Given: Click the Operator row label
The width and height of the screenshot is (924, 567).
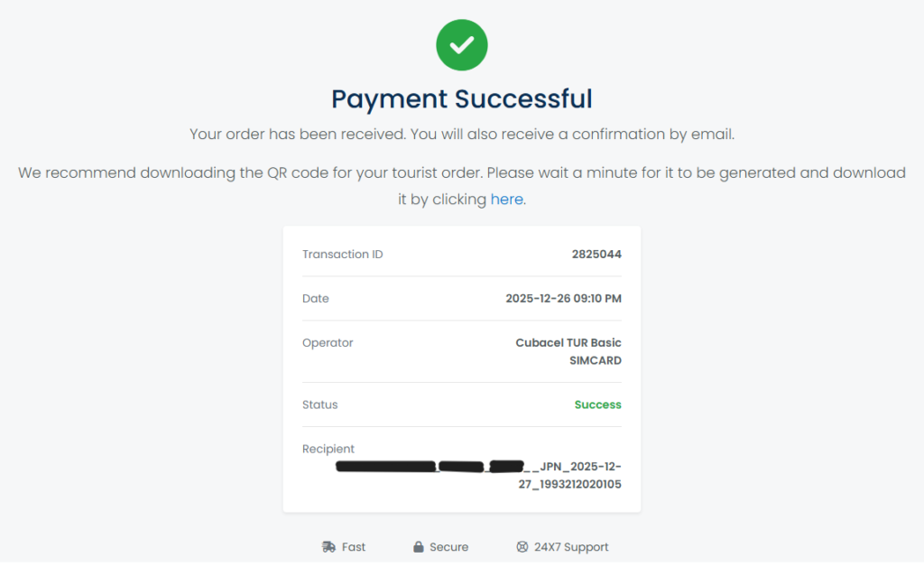Looking at the screenshot, I should coord(328,343).
